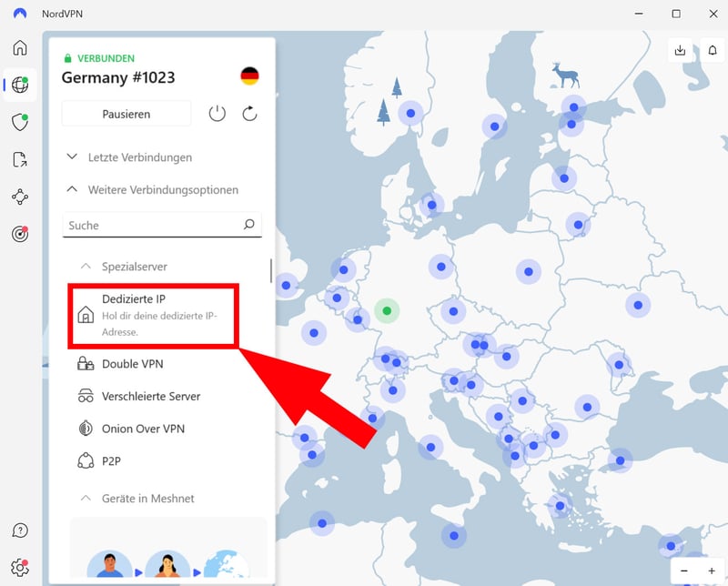
Task: Open the Dark Web Monitor target icon
Action: pyautogui.click(x=19, y=234)
